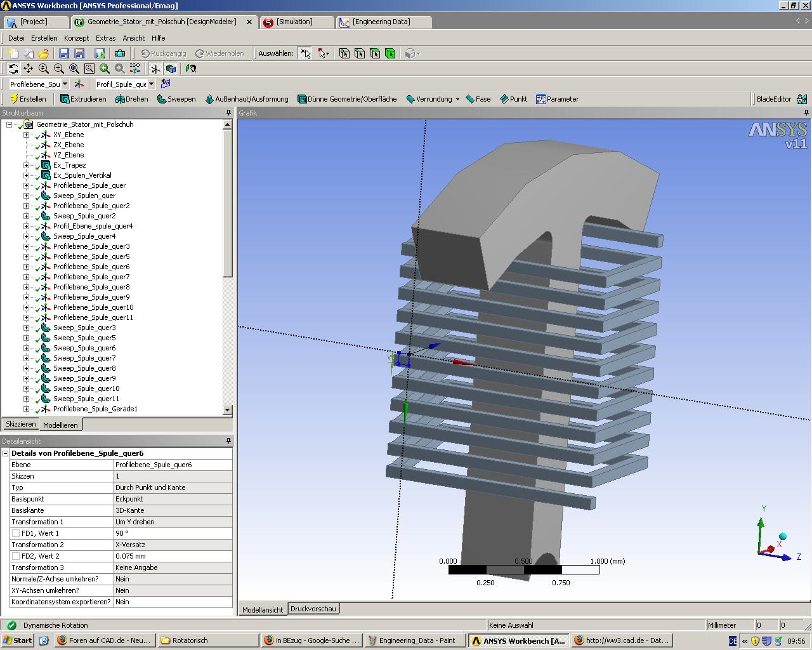The width and height of the screenshot is (812, 650).
Task: Open the Erstellen menu
Action: tap(44, 38)
